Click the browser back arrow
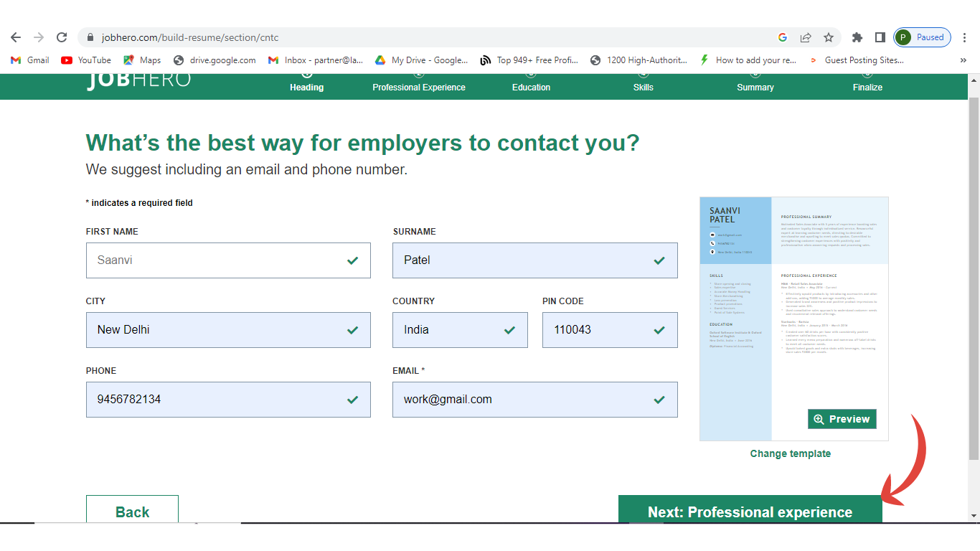Image resolution: width=980 pixels, height=551 pixels. [16, 37]
